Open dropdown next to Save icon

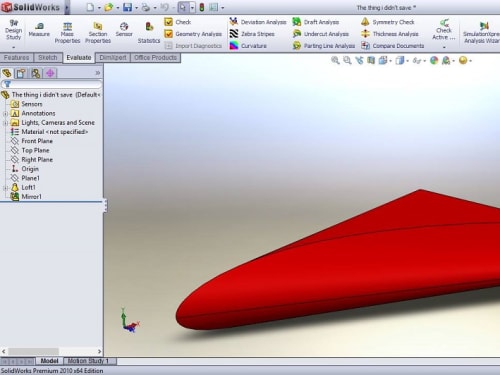[136, 8]
